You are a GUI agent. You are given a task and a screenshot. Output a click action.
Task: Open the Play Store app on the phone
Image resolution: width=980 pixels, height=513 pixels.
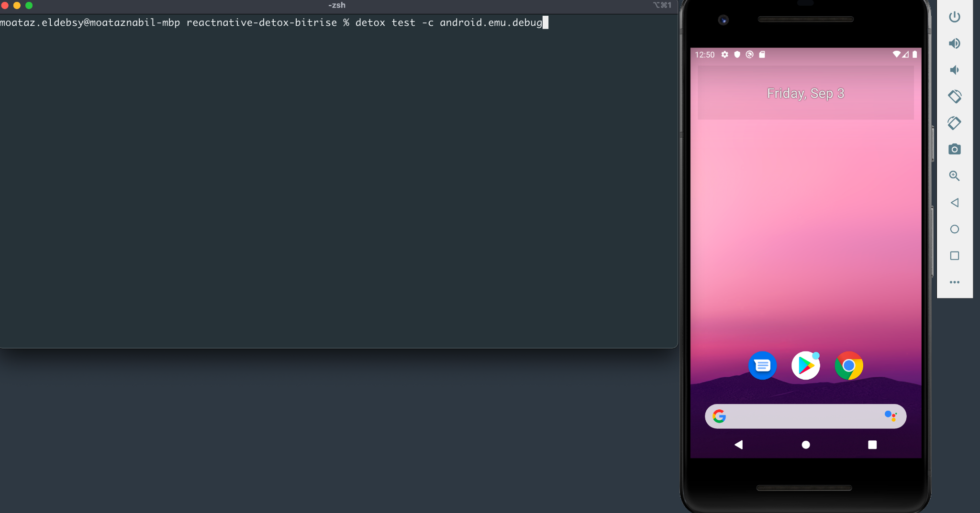point(806,366)
